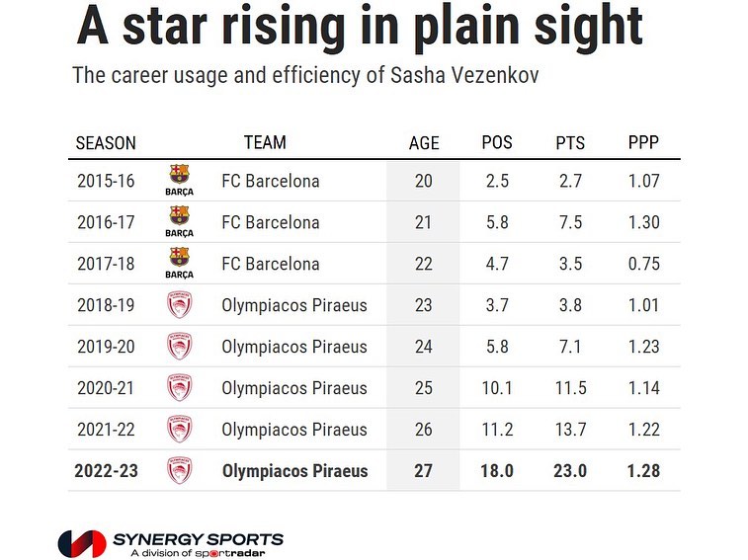Click the Olympiacos logo in the 2021-22 row

(x=179, y=429)
